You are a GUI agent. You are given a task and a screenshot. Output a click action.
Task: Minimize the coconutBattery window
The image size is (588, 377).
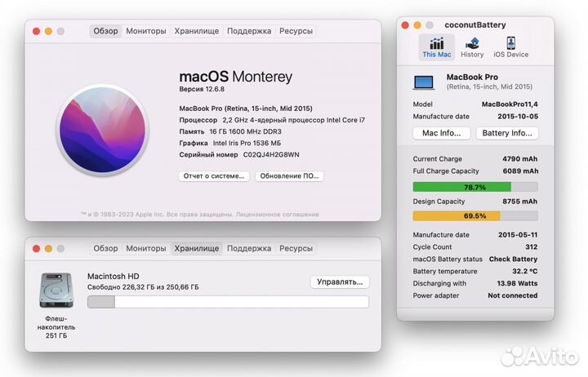click(x=417, y=25)
